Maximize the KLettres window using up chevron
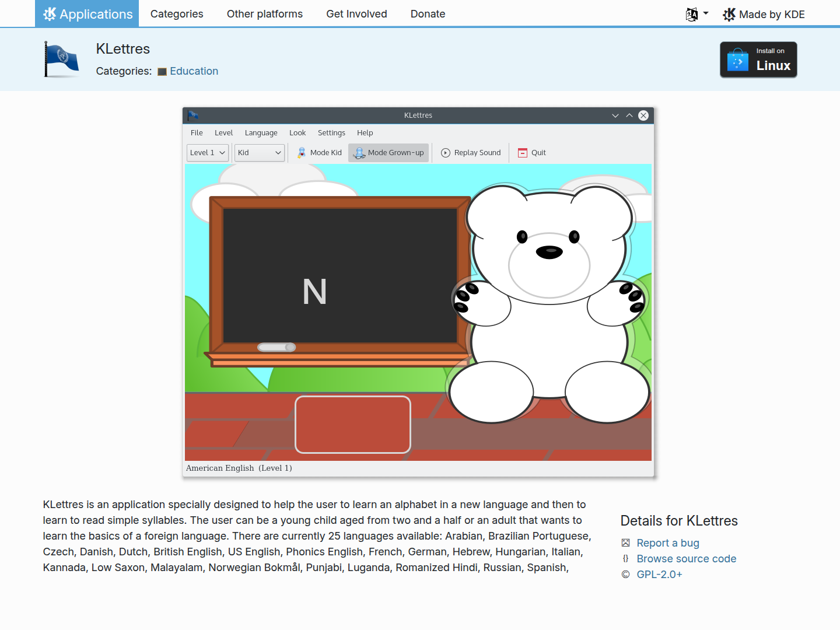The image size is (840, 630). tap(629, 116)
